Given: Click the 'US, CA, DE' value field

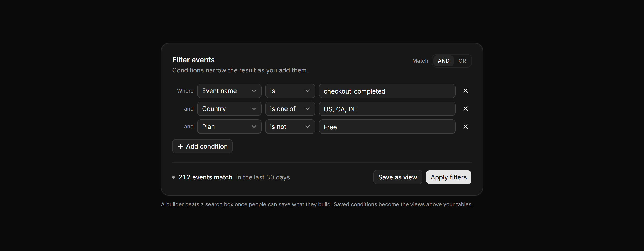Looking at the screenshot, I should pyautogui.click(x=387, y=109).
